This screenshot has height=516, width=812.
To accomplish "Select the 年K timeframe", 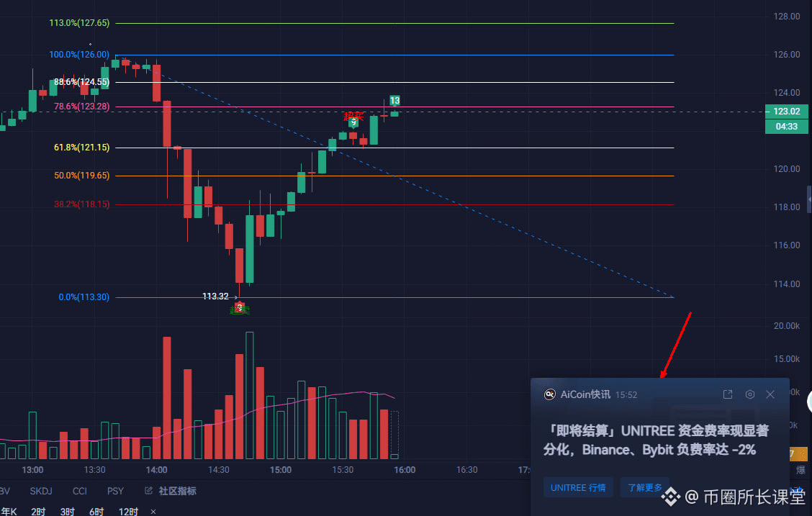I will [9, 512].
